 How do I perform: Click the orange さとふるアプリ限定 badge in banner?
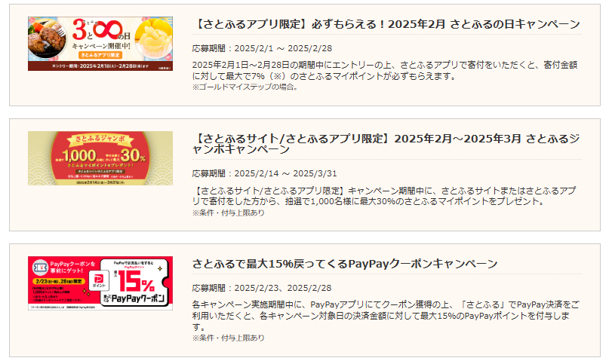[x=100, y=55]
